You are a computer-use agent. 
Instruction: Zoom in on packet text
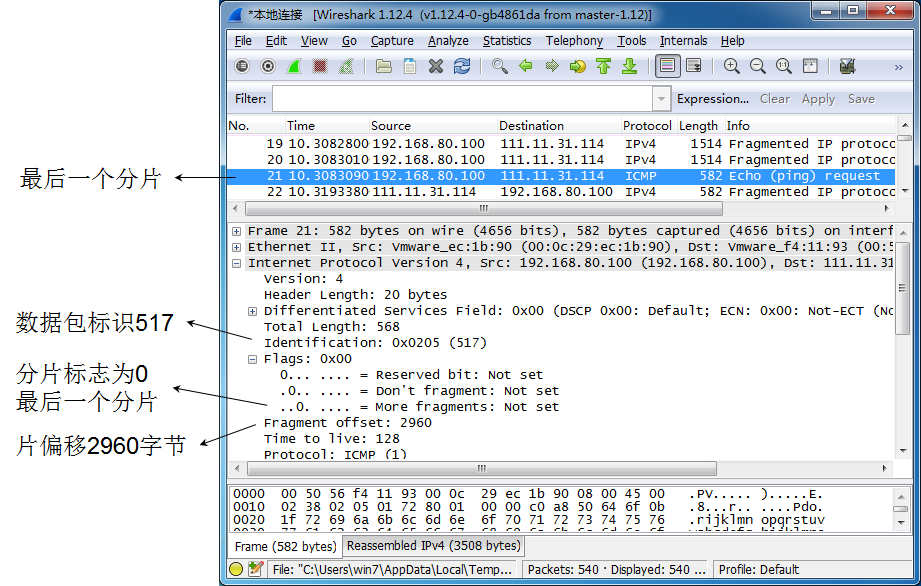click(731, 66)
